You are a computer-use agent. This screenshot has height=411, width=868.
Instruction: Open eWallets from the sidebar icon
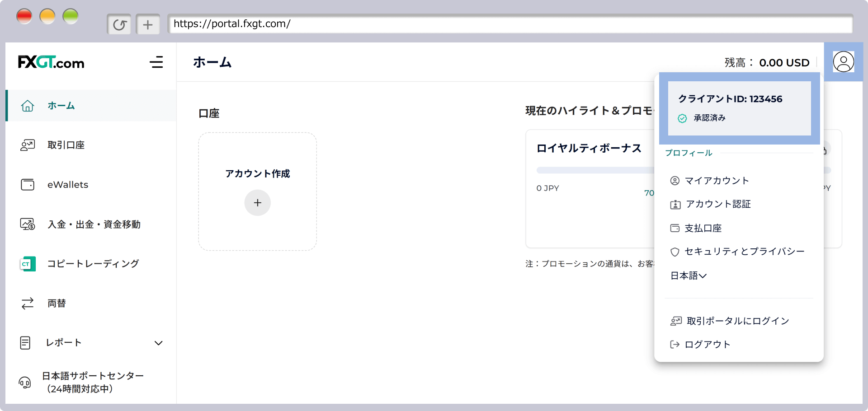[28, 185]
